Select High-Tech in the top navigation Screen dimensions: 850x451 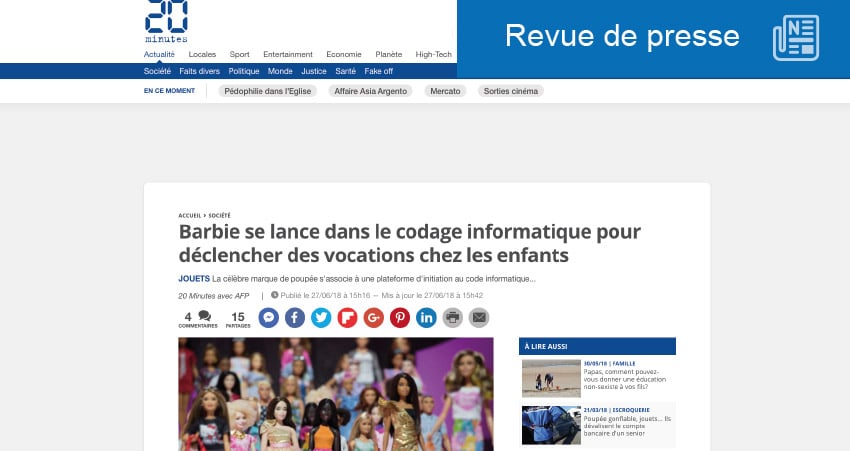pyautogui.click(x=433, y=54)
